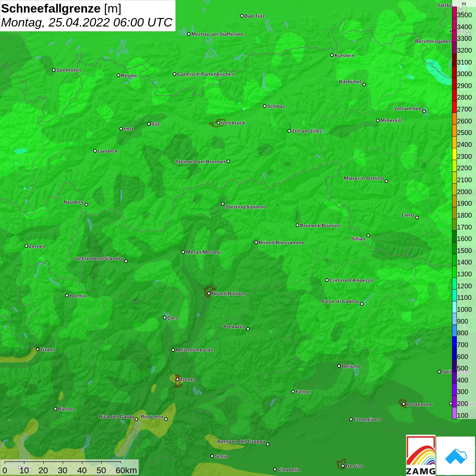Click the Sterzing/Vipiteno label

pyautogui.click(x=246, y=207)
